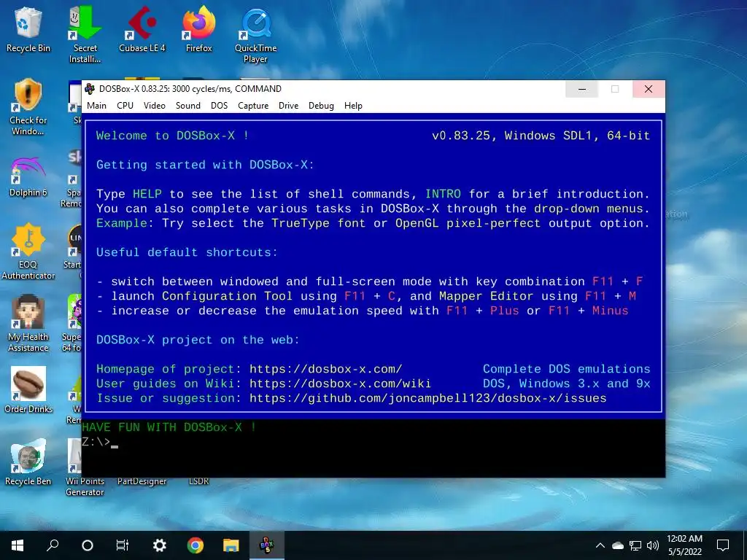Click the PartDesigner desktop label
Viewport: 747px width, 560px height.
pyautogui.click(x=142, y=481)
